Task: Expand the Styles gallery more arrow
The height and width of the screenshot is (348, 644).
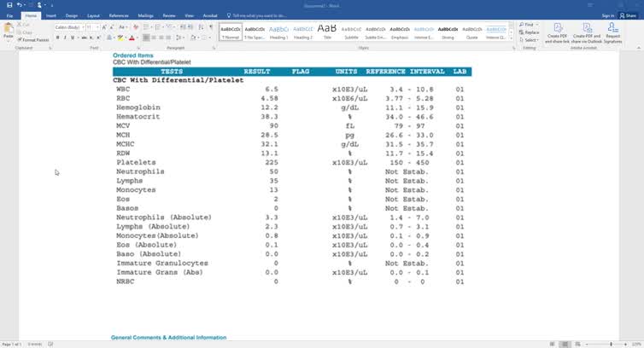Action: (511, 39)
